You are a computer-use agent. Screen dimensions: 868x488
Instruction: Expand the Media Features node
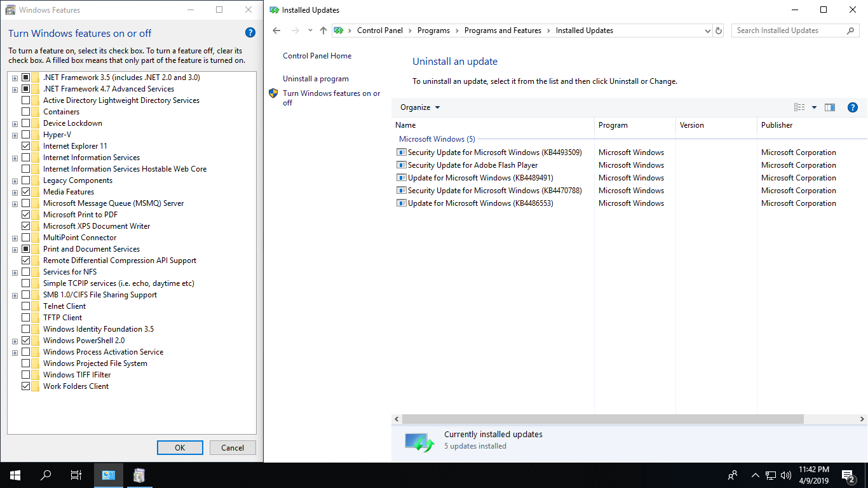click(15, 193)
